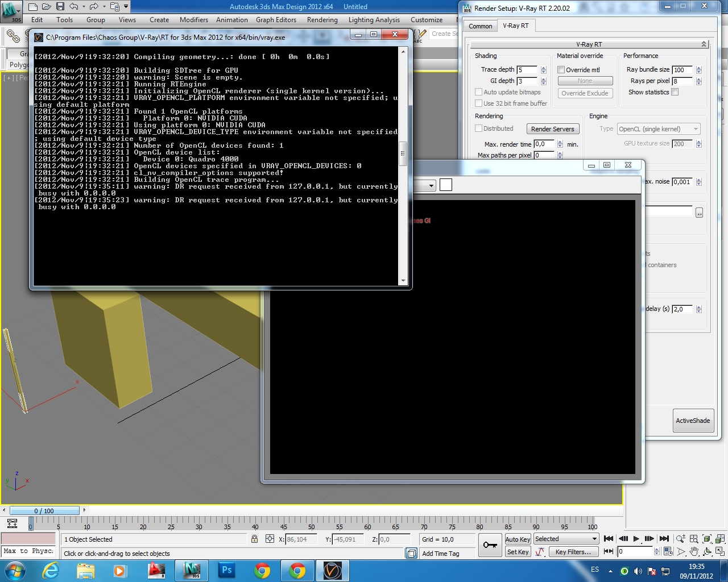Select the Pan View hand tool

(x=694, y=551)
